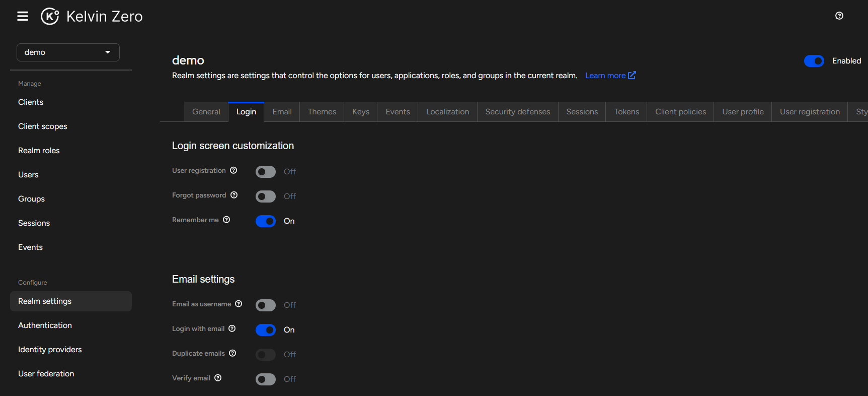Show help for Forgot password setting

pos(234,195)
